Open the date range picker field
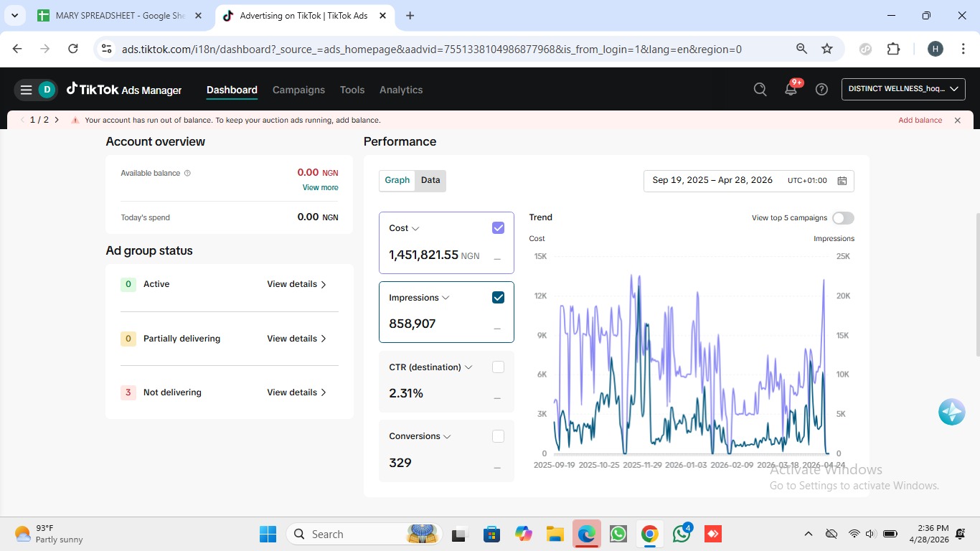The image size is (980, 551). point(748,181)
